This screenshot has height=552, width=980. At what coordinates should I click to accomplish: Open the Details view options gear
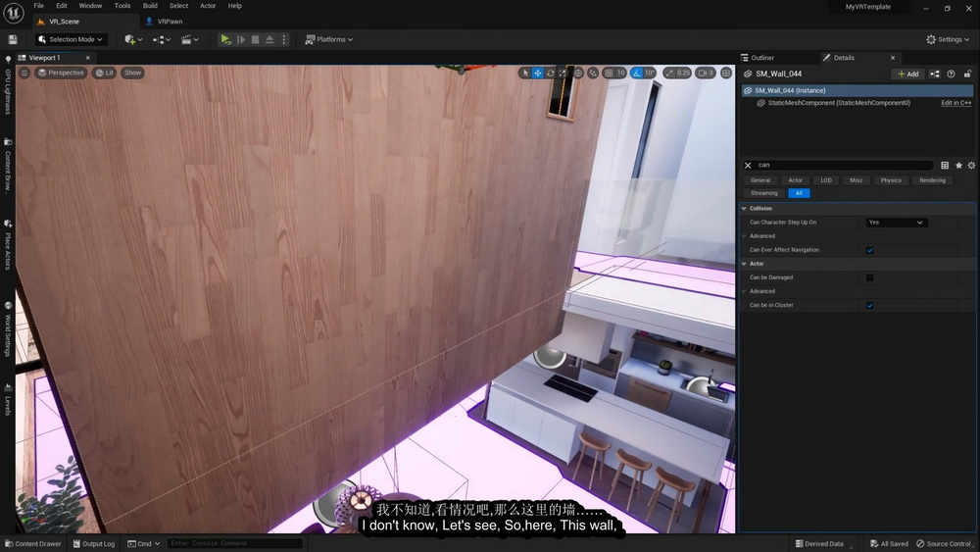click(x=970, y=165)
